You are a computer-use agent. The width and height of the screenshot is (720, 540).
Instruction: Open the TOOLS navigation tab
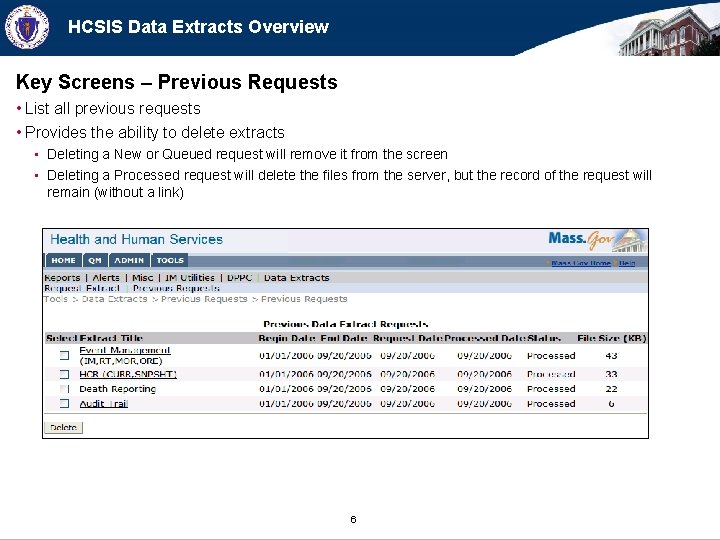click(170, 260)
